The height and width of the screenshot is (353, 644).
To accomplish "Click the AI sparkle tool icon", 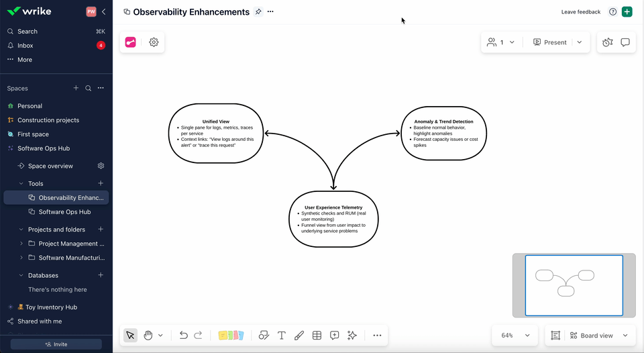I will coord(352,336).
